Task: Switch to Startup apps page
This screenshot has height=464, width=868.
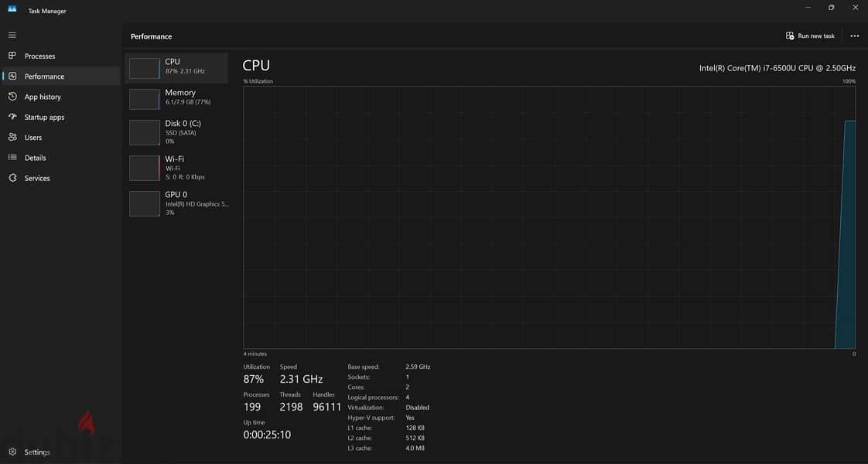Action: point(44,118)
